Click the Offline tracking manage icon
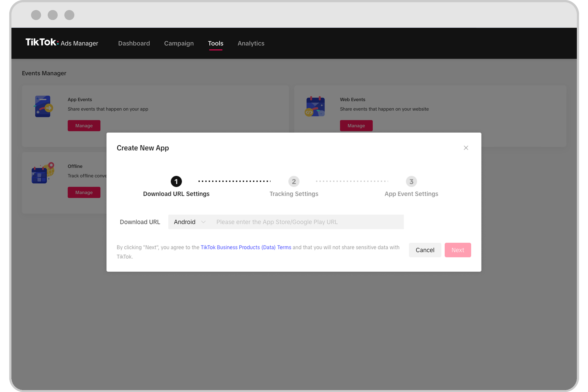The height and width of the screenshot is (392, 588). pyautogui.click(x=84, y=192)
